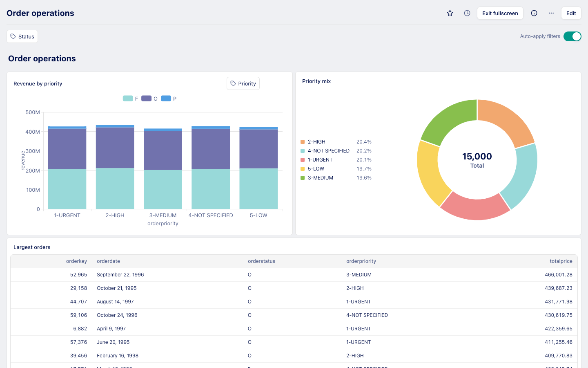Click the 3-MEDIUM bar in revenue chart
The height and width of the screenshot is (368, 588).
[x=163, y=169]
